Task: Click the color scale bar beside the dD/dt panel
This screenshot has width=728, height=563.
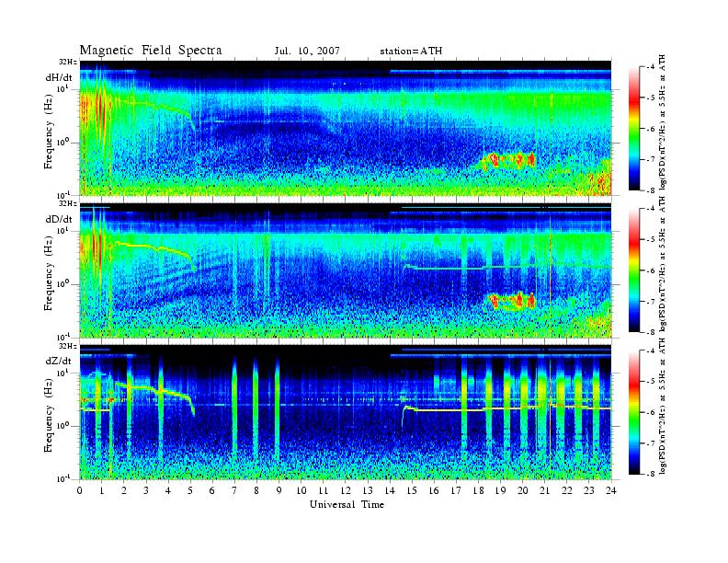Action: [x=634, y=270]
